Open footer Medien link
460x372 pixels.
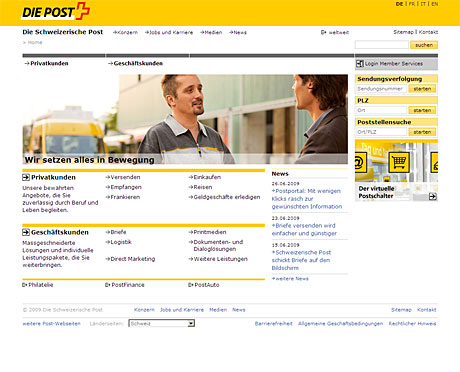(218, 310)
